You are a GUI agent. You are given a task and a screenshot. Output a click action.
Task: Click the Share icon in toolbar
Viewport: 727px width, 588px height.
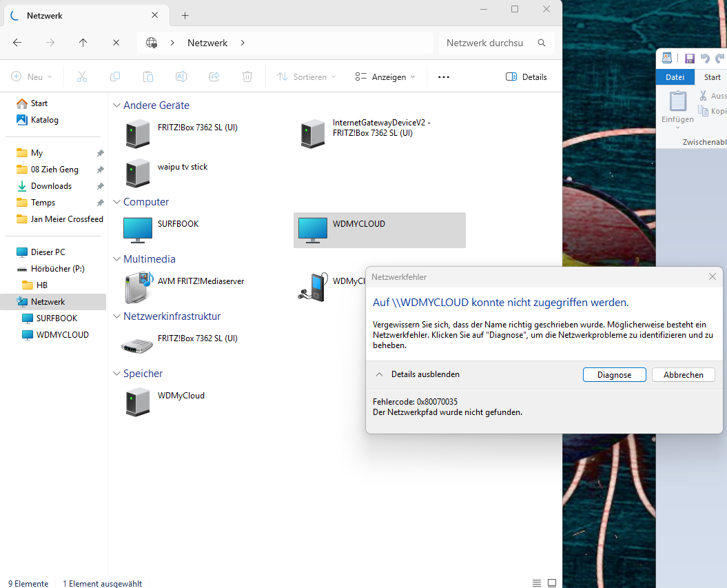pyautogui.click(x=214, y=77)
